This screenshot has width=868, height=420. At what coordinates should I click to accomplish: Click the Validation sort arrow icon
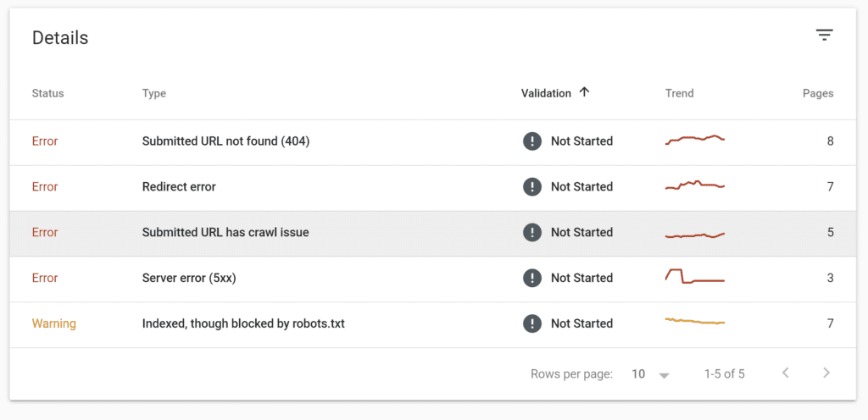[584, 93]
